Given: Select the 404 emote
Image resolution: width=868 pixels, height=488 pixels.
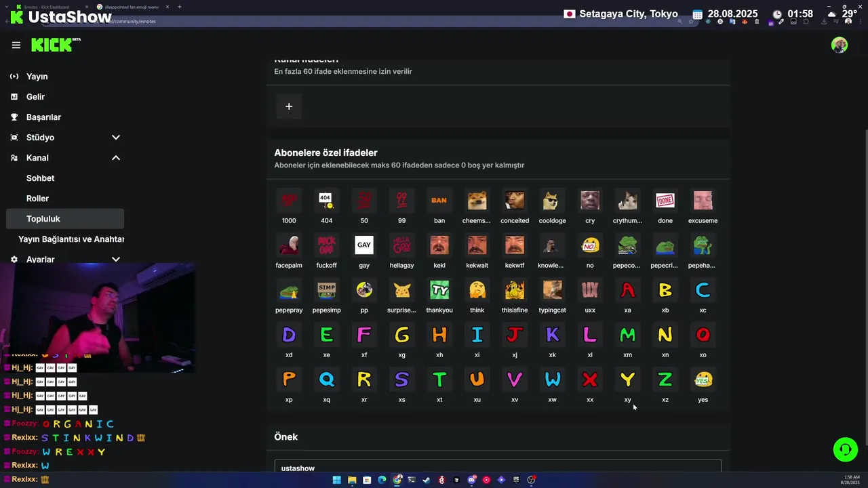Looking at the screenshot, I should tap(327, 201).
